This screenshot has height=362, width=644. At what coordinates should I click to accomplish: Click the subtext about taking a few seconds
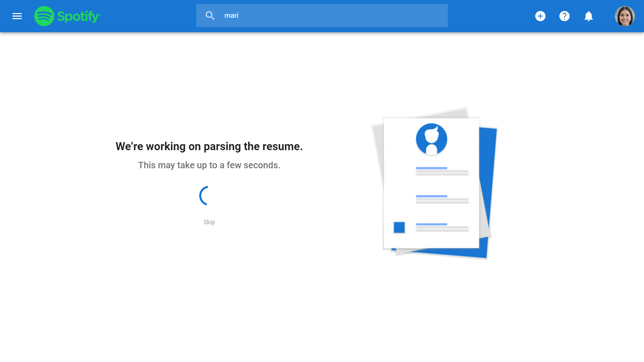coord(209,165)
